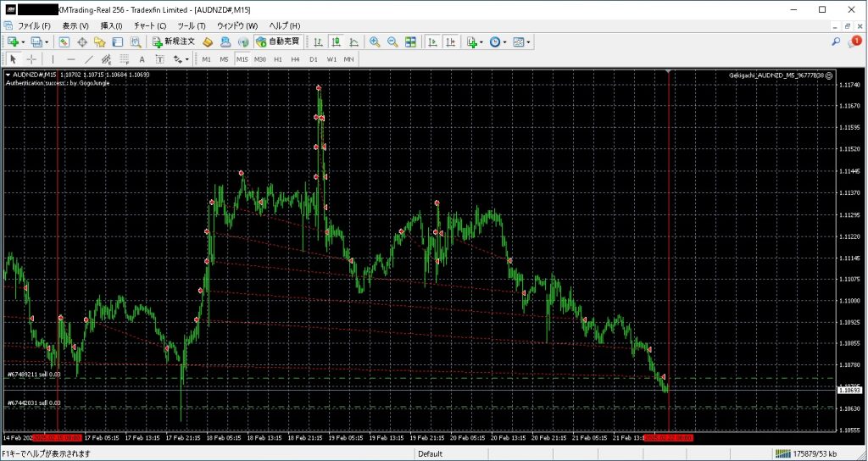Screen dimensions: 868x461
Task: Click the New Order (新規注文) button
Action: [174, 42]
